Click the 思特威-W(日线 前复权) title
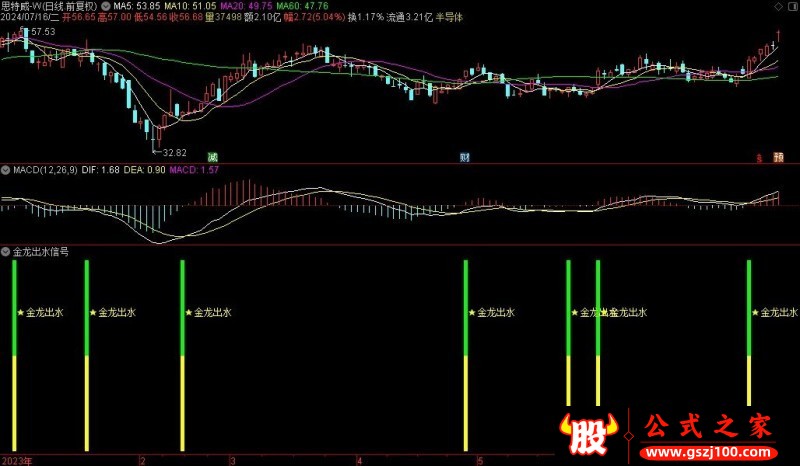This screenshot has width=800, height=466. coord(49,6)
